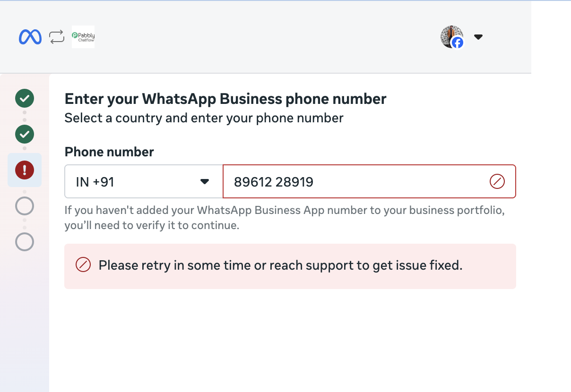
Task: Go to the first completed step checkmark
Action: (25, 98)
